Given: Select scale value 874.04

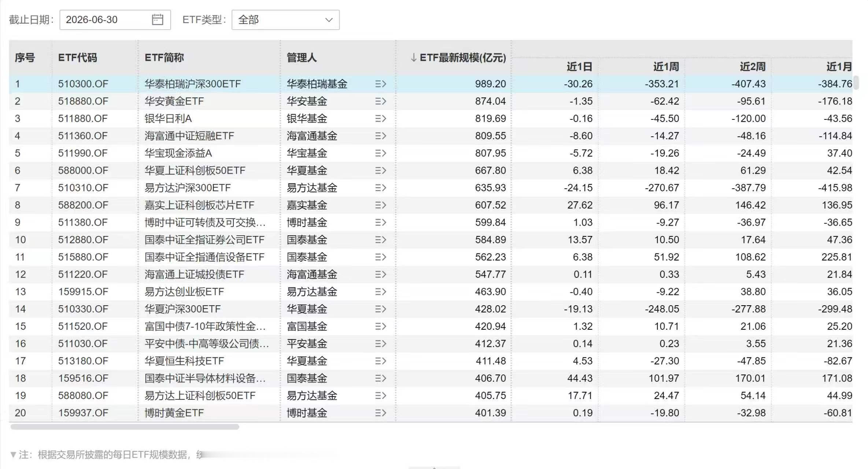Looking at the screenshot, I should point(491,101).
